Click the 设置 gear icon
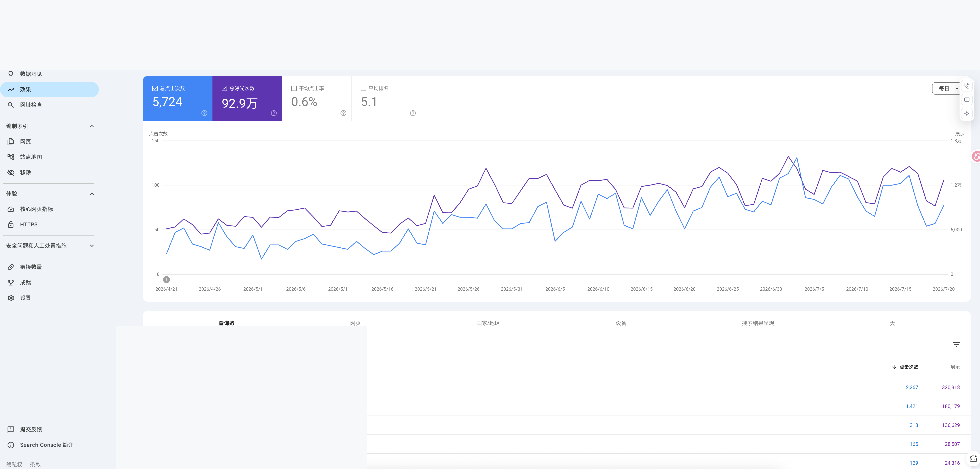This screenshot has width=980, height=469. click(x=11, y=298)
